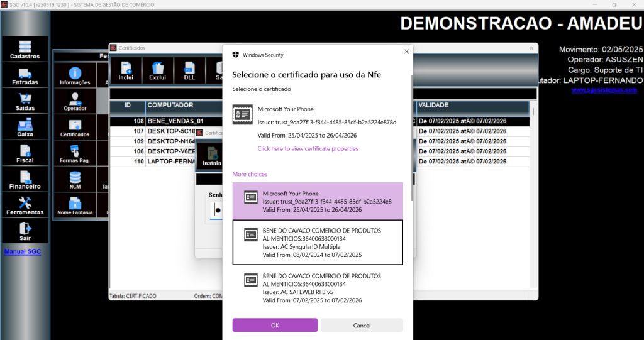Screen dimensions: 644x340
Task: Select the AC SAFEWEB RFB v5 certificate
Action: point(318,288)
